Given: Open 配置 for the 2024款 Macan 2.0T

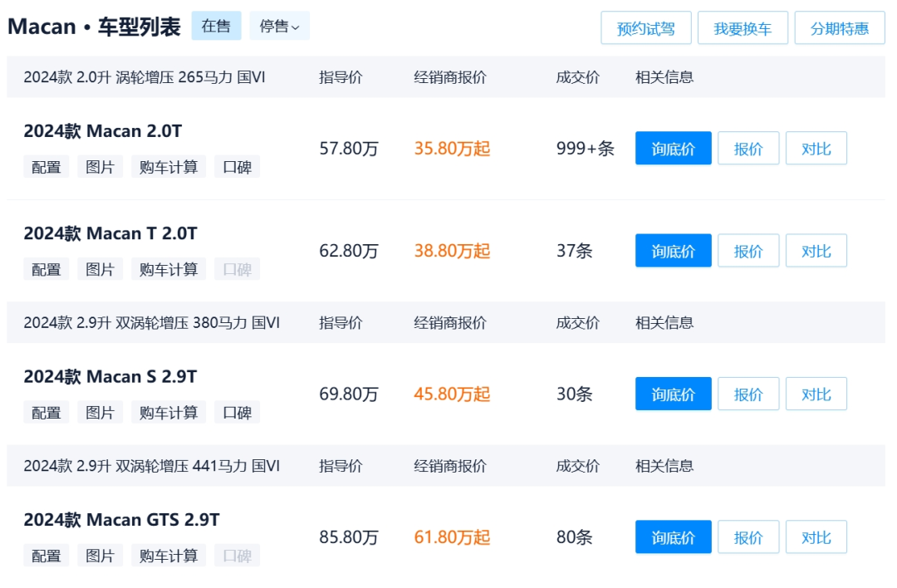Looking at the screenshot, I should (46, 165).
